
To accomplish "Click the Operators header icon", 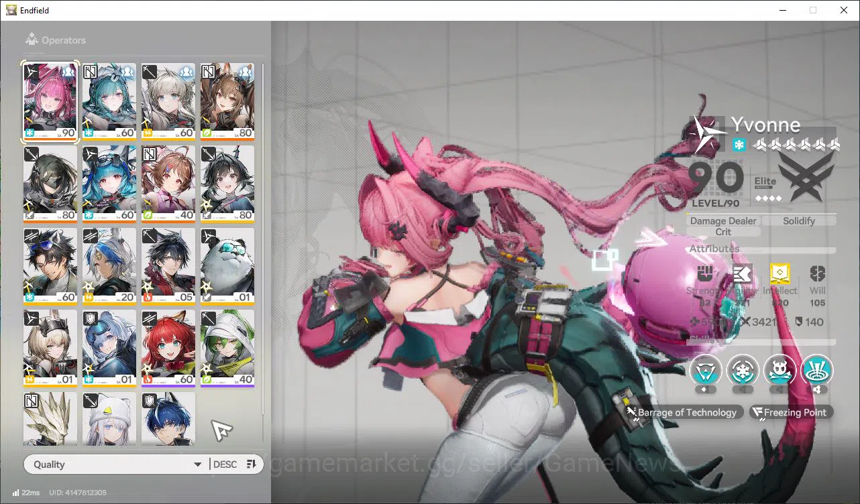I will (x=32, y=40).
